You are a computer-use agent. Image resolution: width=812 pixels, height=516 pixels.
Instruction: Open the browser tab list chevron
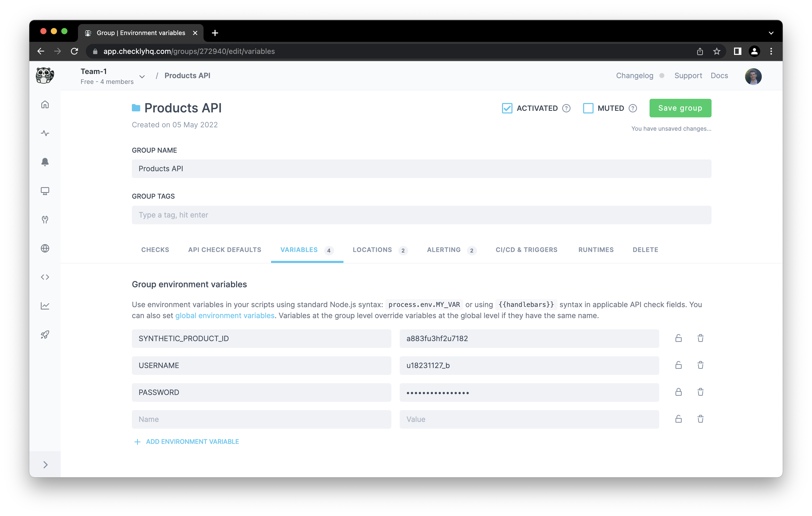click(771, 33)
